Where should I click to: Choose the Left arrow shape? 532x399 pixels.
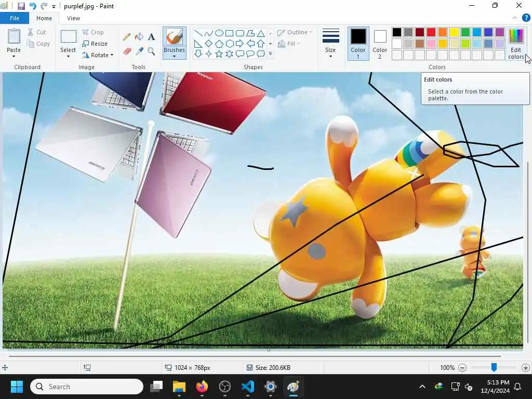(x=250, y=44)
